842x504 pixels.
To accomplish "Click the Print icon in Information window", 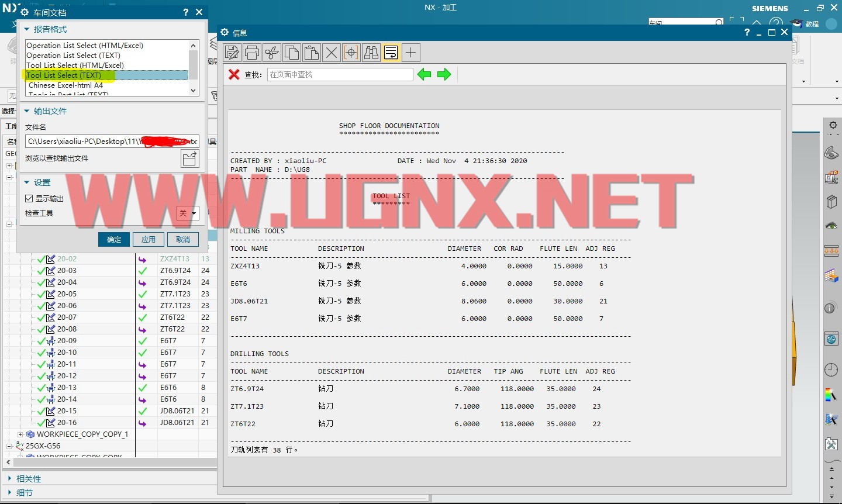I will tap(252, 53).
